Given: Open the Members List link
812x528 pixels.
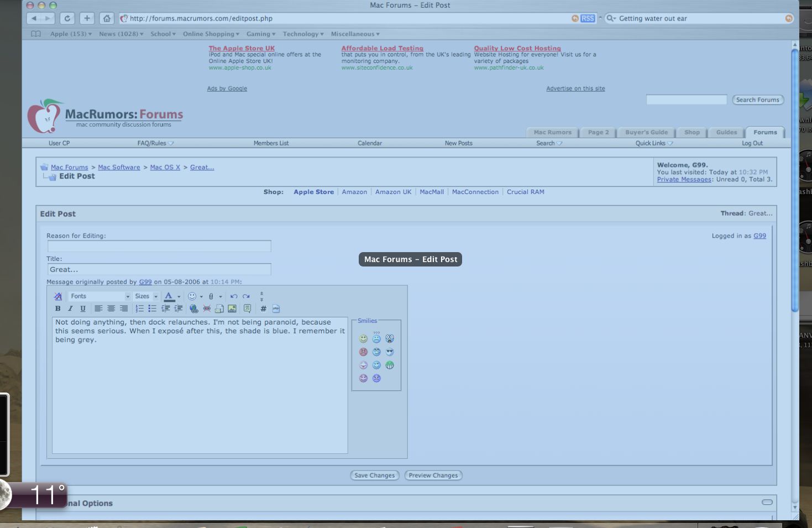Looking at the screenshot, I should (x=271, y=143).
